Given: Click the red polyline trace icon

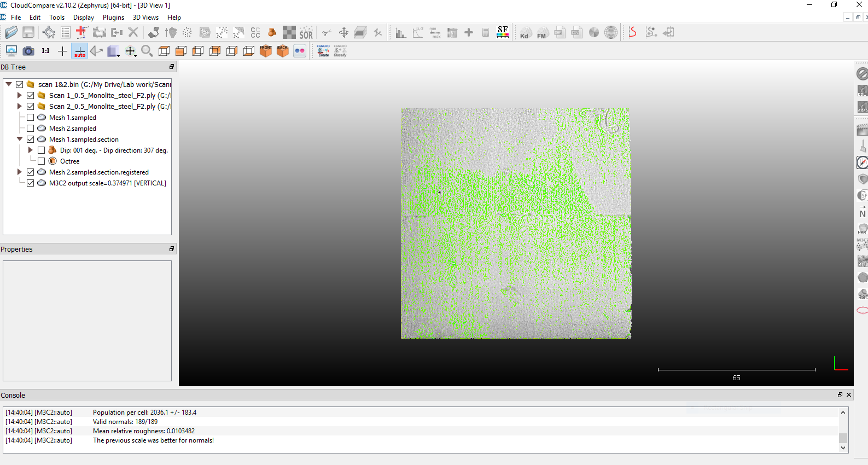Looking at the screenshot, I should [633, 33].
